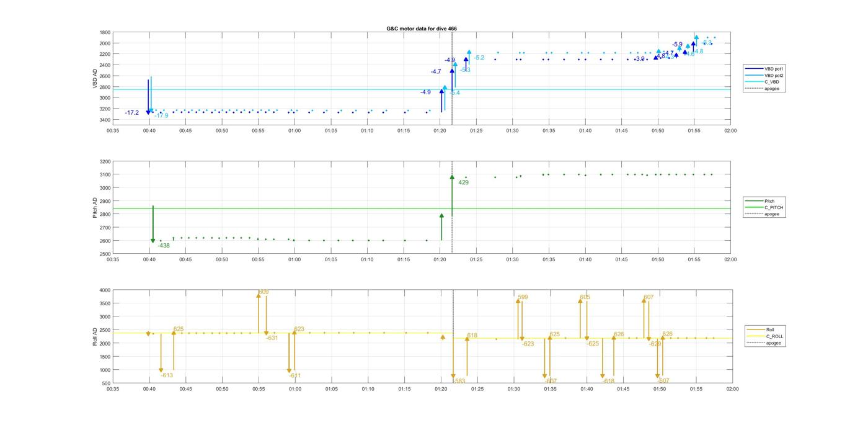This screenshot has width=868, height=430.
Task: Click the 605 data label in the Roll plot
Action: pos(585,297)
